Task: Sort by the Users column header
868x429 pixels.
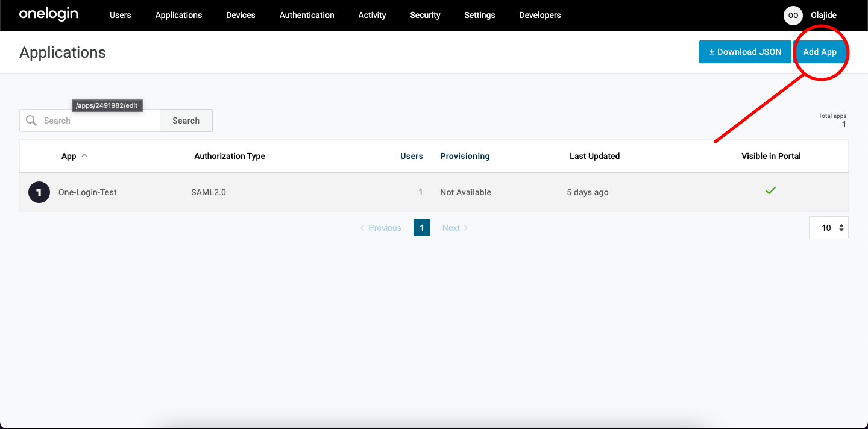Action: (412, 156)
